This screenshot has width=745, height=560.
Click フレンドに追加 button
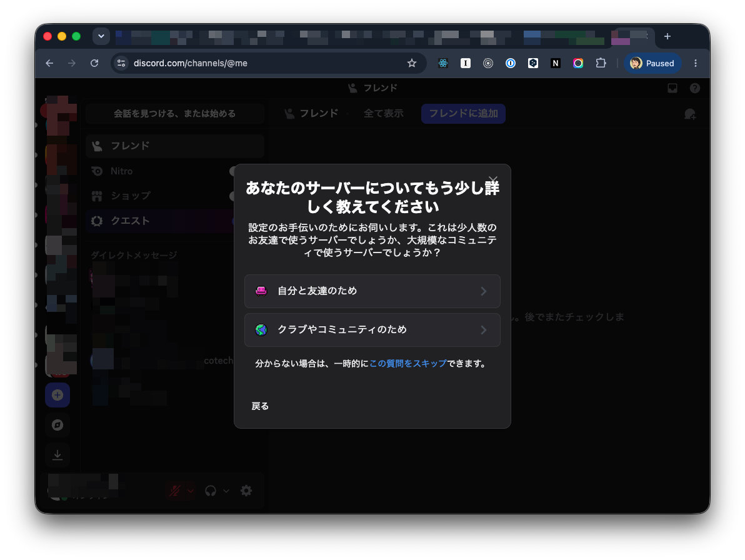pyautogui.click(x=463, y=114)
